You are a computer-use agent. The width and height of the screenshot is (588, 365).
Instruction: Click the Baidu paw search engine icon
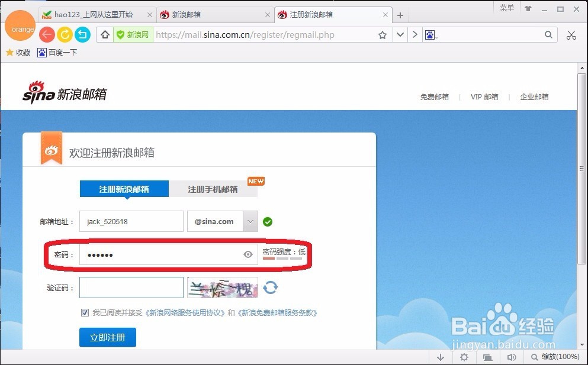(429, 35)
